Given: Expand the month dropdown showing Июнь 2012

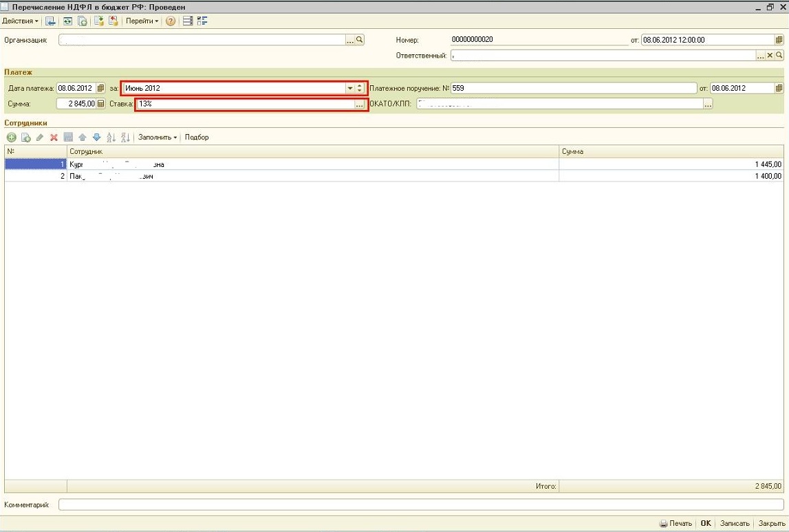Looking at the screenshot, I should [x=349, y=88].
